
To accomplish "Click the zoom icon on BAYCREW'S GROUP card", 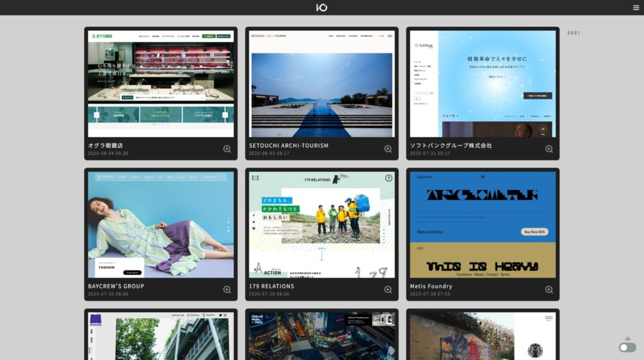I will coord(227,290).
